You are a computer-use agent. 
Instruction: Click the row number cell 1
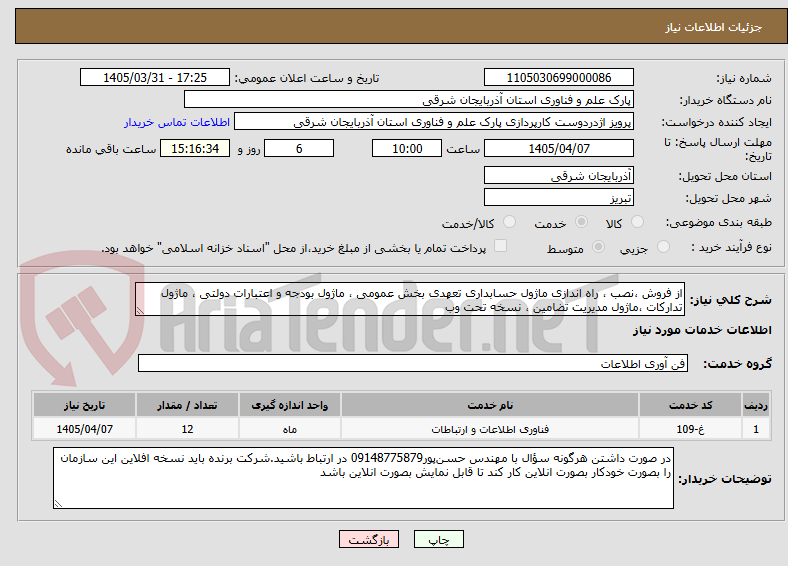click(756, 429)
